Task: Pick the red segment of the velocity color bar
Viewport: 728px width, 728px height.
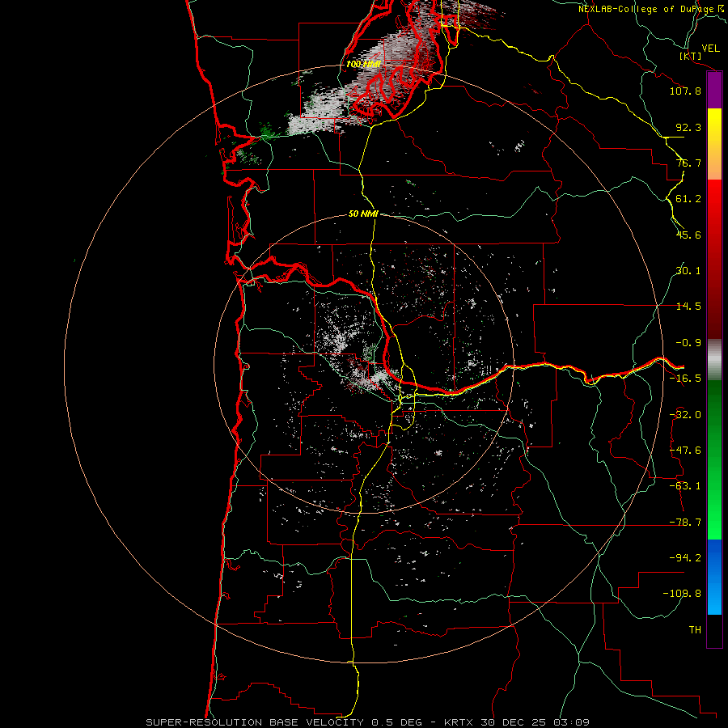Action: [x=714, y=259]
